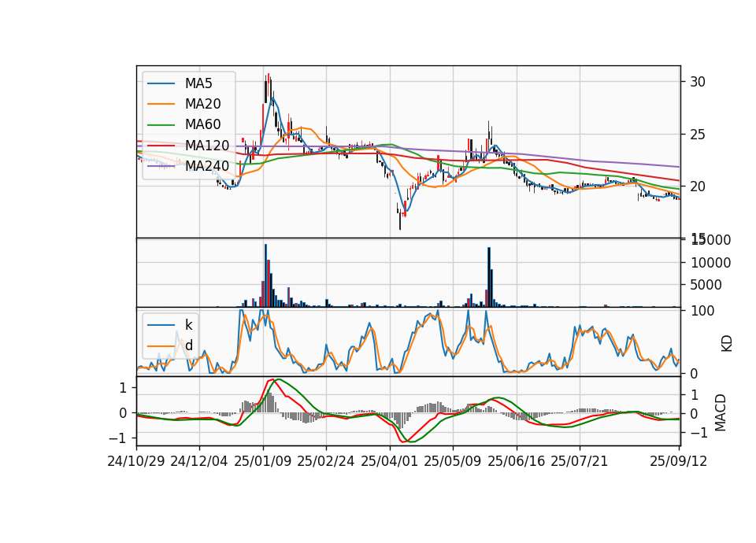
Task: Click the tallest volume bar near 25/01/09
Action: [x=265, y=275]
